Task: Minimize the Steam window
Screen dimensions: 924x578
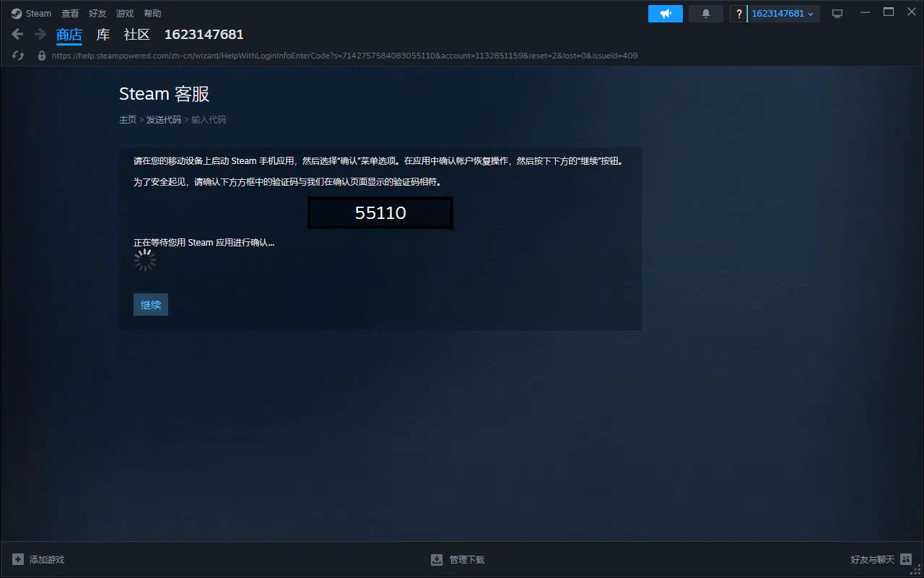Action: 866,12
